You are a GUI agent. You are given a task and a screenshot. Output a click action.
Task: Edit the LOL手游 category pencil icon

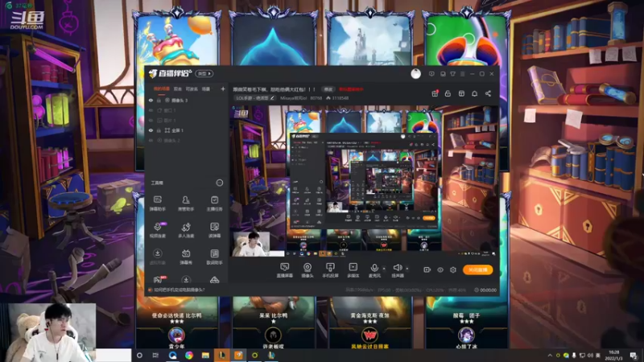(272, 98)
